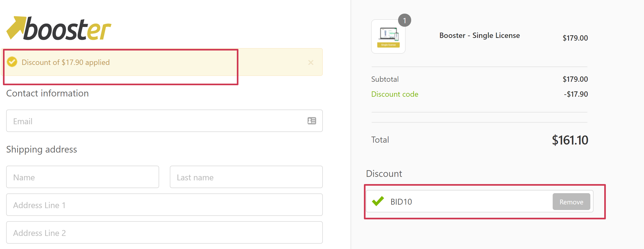Dismiss the discount applied notification

tap(311, 62)
